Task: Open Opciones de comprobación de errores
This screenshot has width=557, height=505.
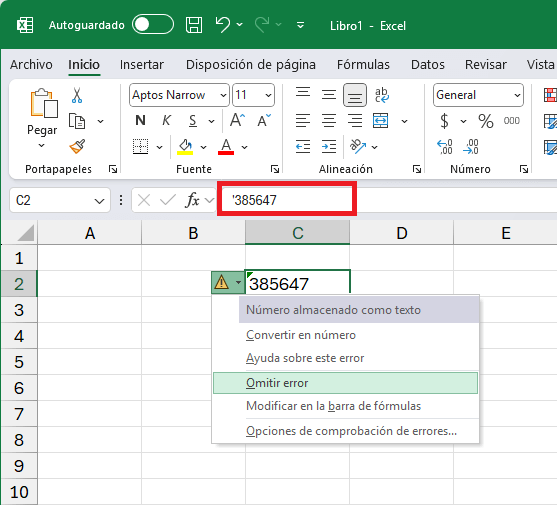Action: [x=351, y=431]
